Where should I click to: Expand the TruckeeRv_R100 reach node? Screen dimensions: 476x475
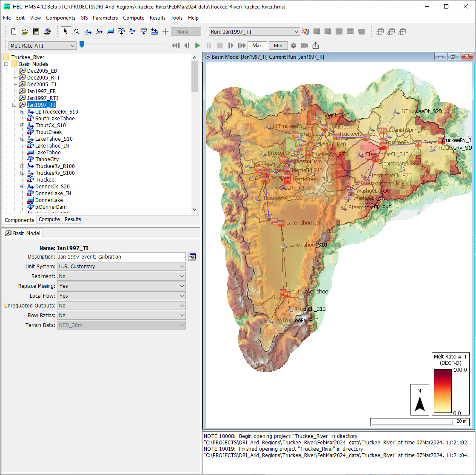pyautogui.click(x=22, y=166)
